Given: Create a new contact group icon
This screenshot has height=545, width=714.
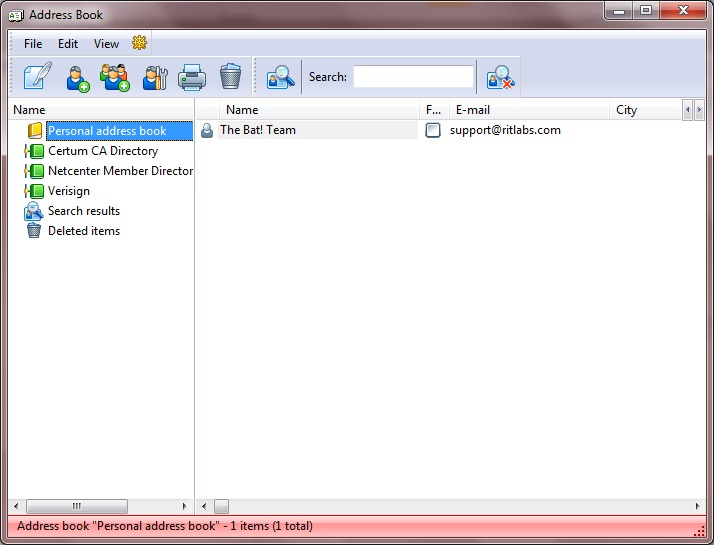Looking at the screenshot, I should coord(115,77).
